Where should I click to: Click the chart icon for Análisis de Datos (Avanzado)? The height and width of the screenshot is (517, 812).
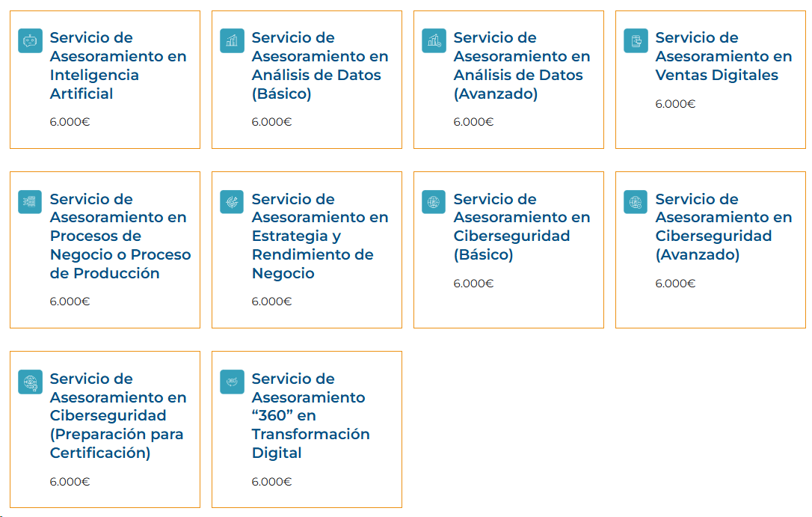[434, 40]
